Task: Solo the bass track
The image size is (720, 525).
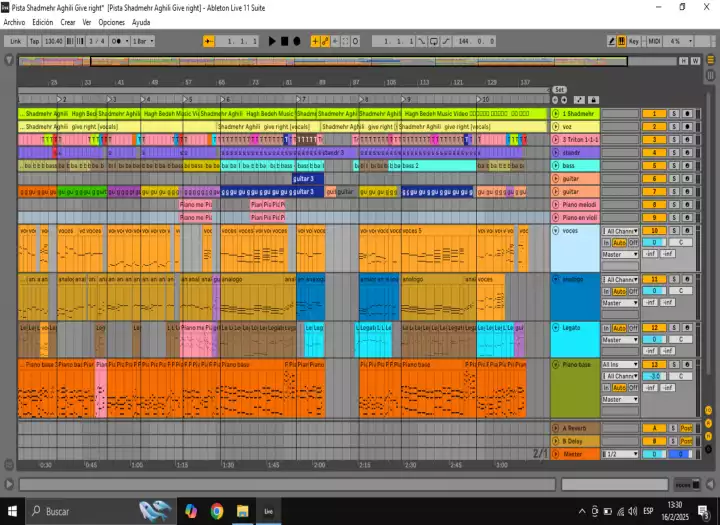Action: pyautogui.click(x=674, y=165)
